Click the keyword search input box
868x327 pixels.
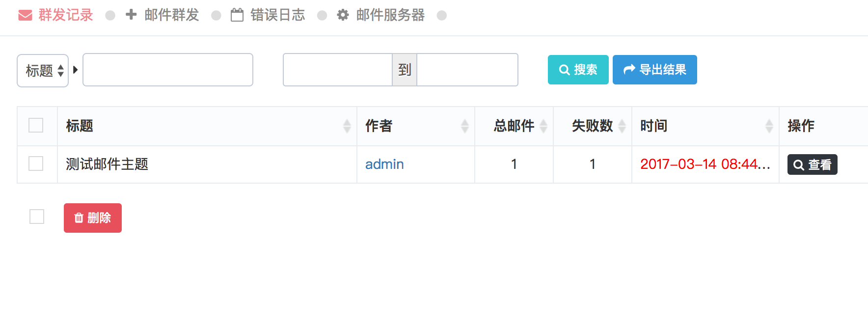click(x=168, y=70)
